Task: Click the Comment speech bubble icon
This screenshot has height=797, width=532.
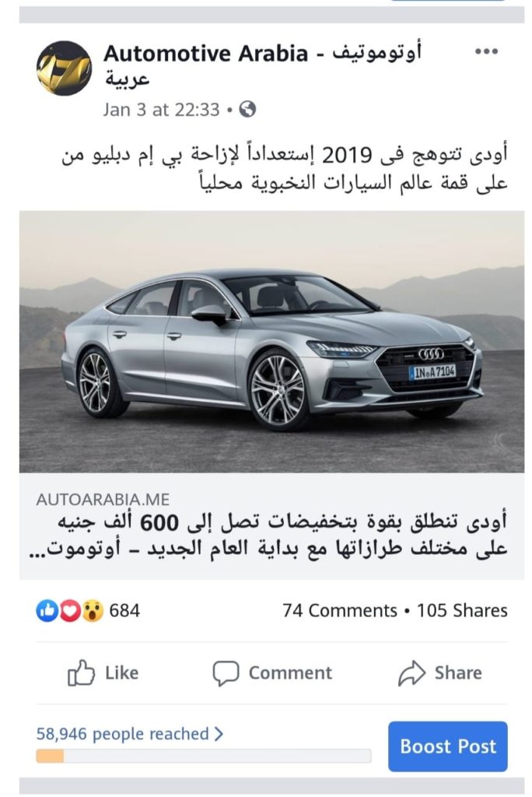Action: (226, 673)
